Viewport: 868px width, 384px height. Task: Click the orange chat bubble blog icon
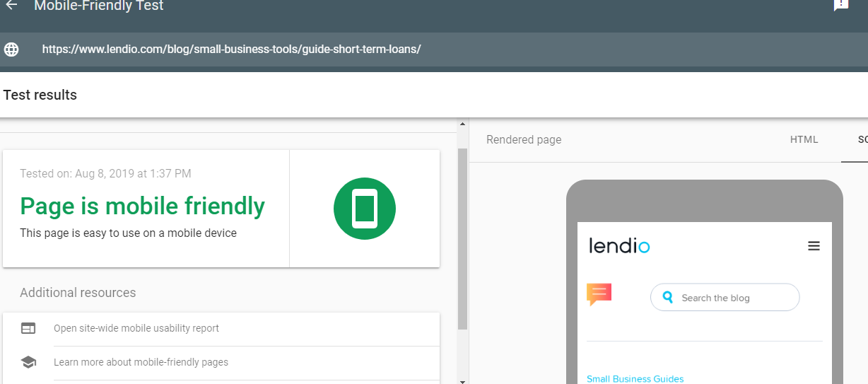click(599, 293)
